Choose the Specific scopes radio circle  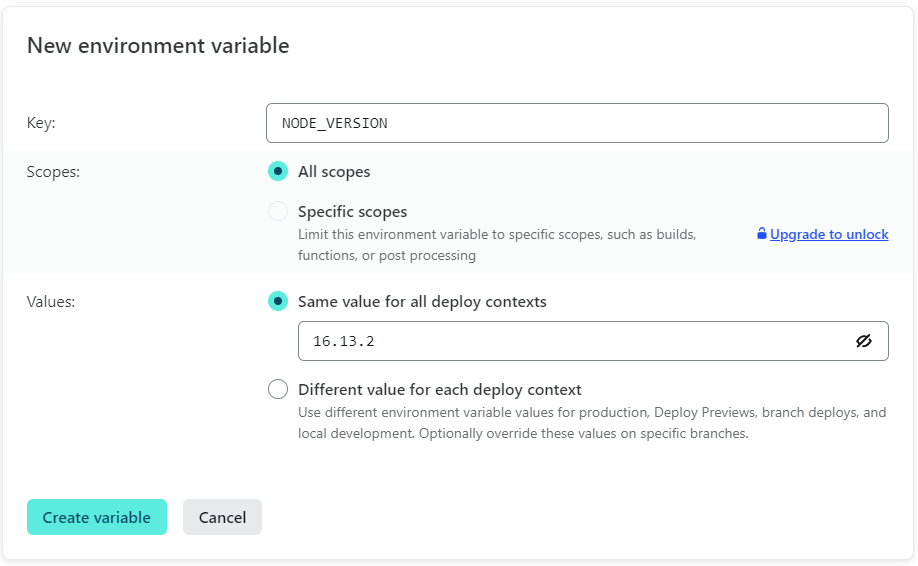tap(278, 211)
